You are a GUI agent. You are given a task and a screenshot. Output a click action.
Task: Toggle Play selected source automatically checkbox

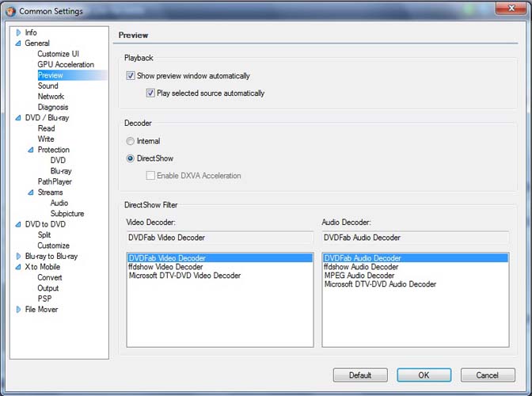click(x=150, y=93)
